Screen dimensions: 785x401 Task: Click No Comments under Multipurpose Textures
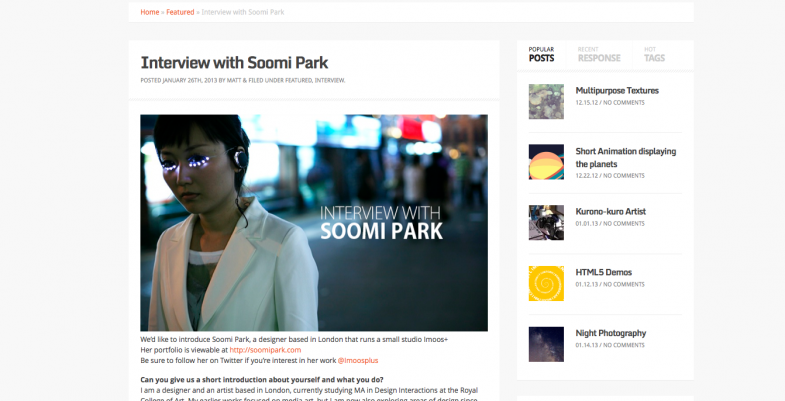click(623, 102)
